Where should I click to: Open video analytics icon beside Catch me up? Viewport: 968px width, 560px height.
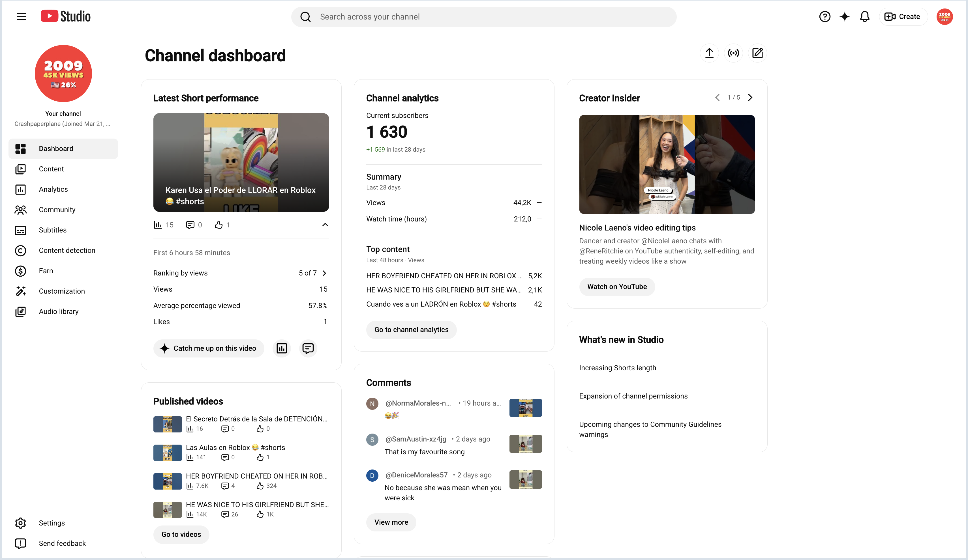282,348
